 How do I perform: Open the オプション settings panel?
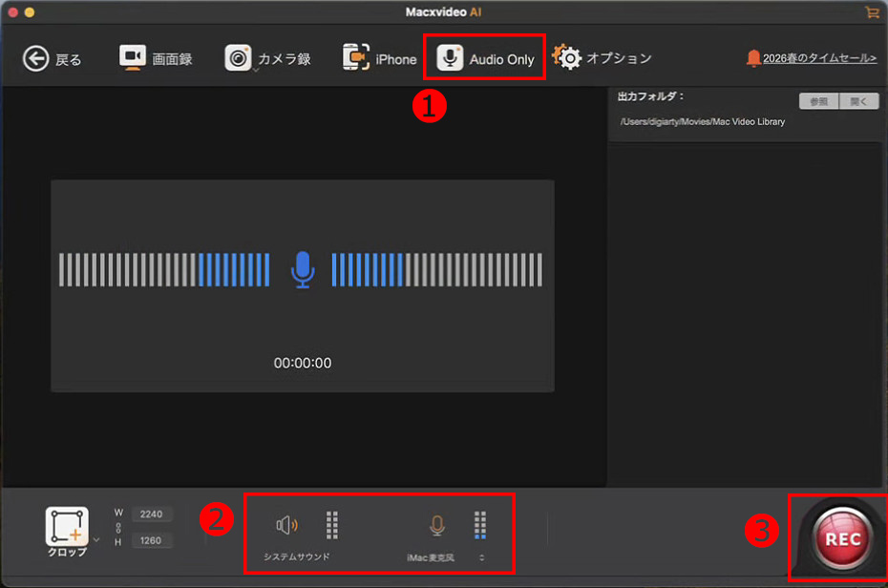pos(605,57)
